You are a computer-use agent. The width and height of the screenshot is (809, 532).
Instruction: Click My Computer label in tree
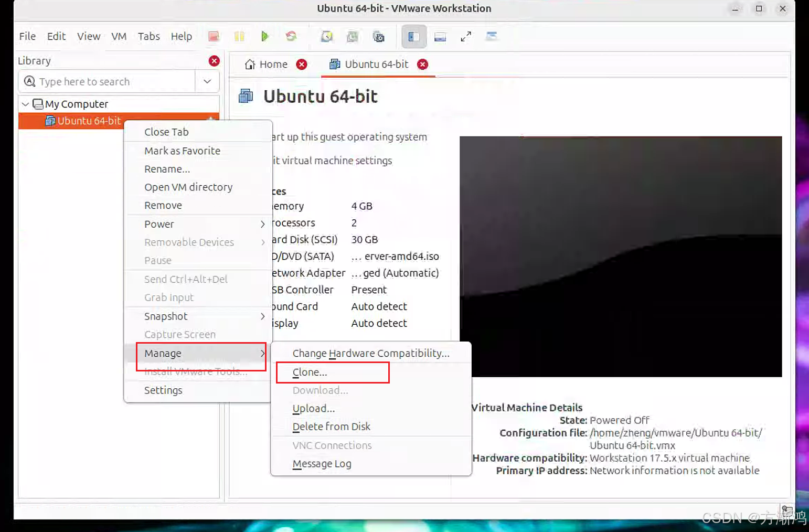pos(77,104)
